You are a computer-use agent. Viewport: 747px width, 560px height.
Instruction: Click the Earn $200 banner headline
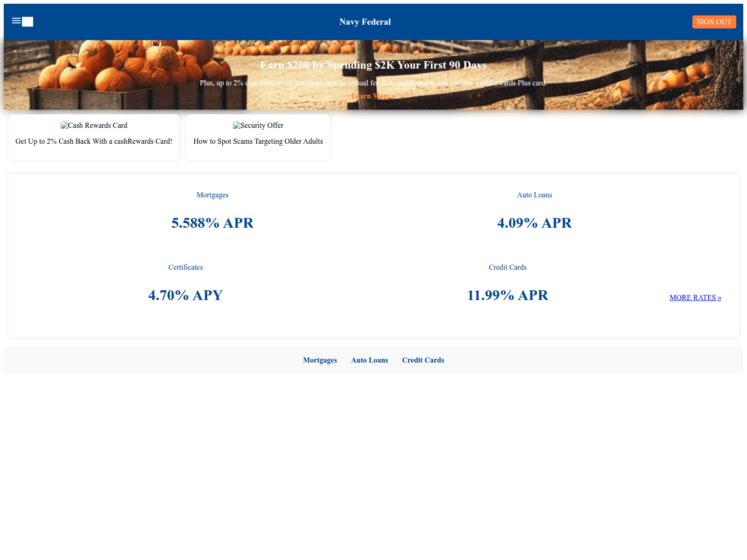[373, 65]
